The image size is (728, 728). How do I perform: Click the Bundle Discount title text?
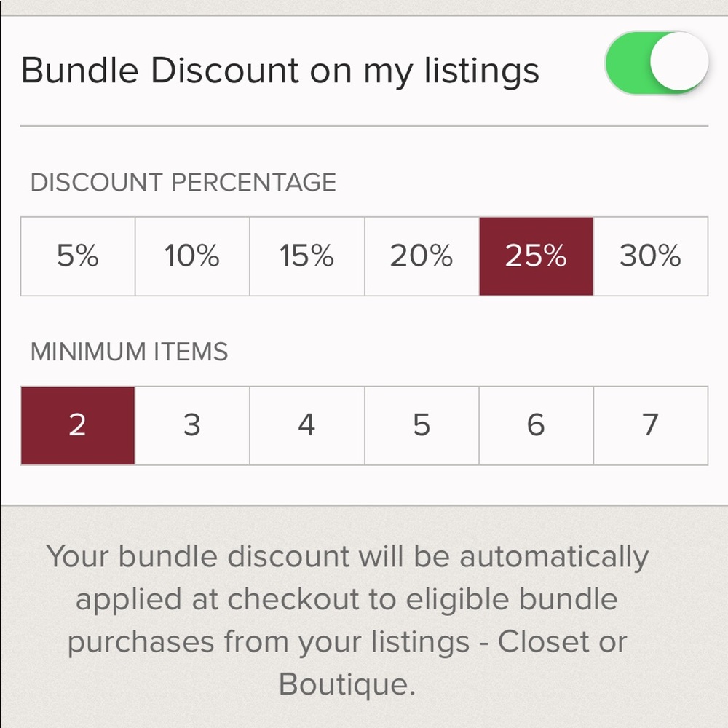(x=280, y=70)
